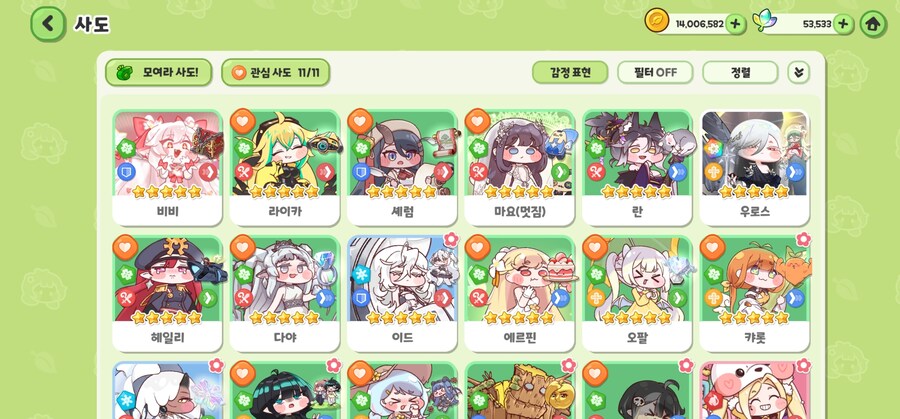Open the 관심 사도 11/11 list
This screenshot has width=900, height=419.
(x=276, y=72)
